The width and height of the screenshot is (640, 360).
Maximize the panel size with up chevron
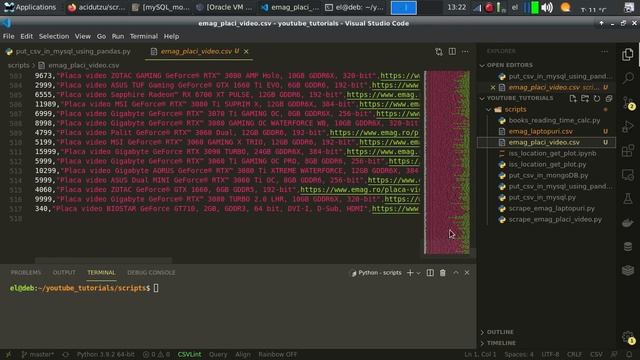click(456, 273)
